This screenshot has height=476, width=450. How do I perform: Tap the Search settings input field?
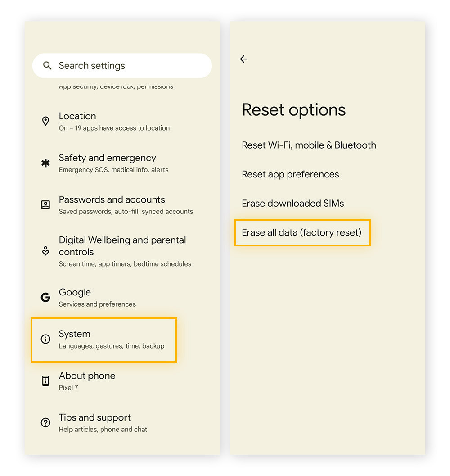click(x=121, y=66)
